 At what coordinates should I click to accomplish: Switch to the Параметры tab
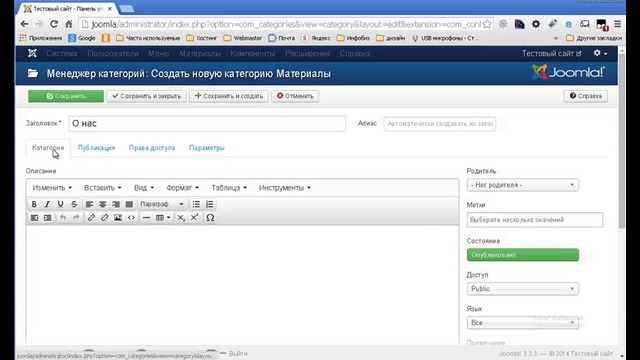(x=207, y=148)
